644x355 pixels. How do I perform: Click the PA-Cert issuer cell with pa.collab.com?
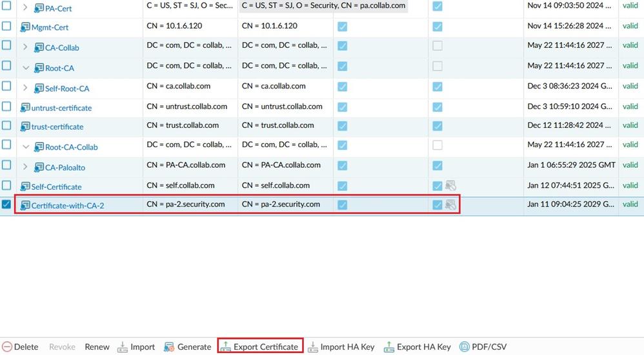pyautogui.click(x=324, y=6)
